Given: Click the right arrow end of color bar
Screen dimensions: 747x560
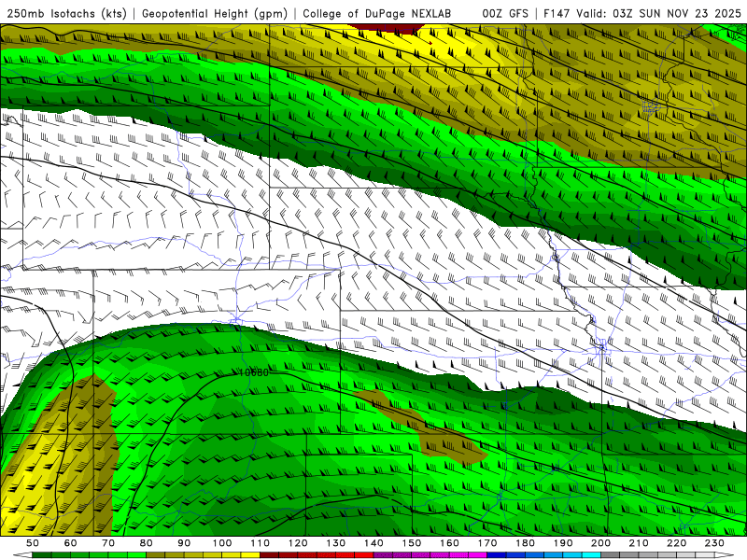Looking at the screenshot, I should [725, 554].
